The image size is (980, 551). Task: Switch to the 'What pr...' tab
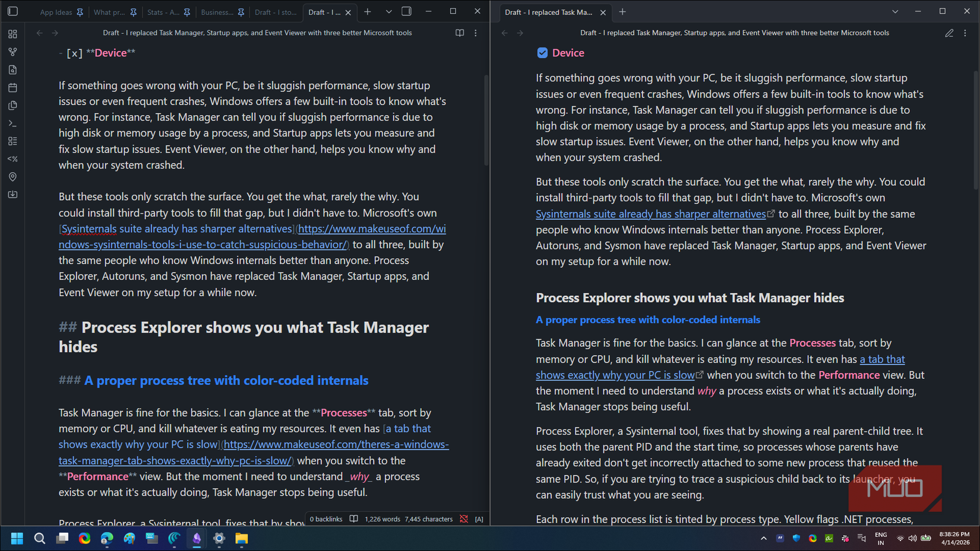pyautogui.click(x=109, y=12)
